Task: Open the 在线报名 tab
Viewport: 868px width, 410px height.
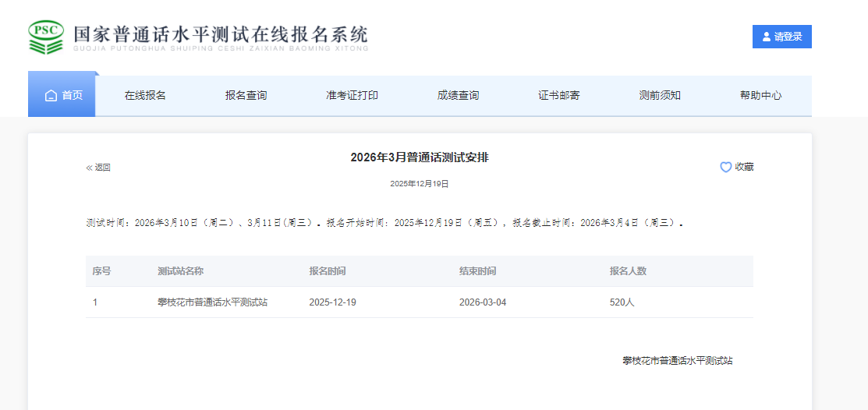Action: pos(145,95)
